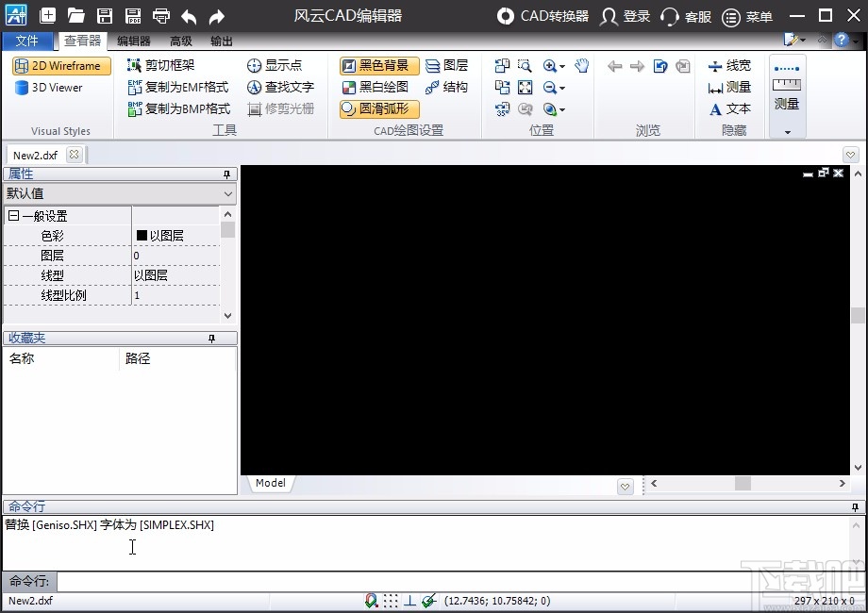Toggle the grid dots icon in status bar
The image size is (868, 613).
391,601
